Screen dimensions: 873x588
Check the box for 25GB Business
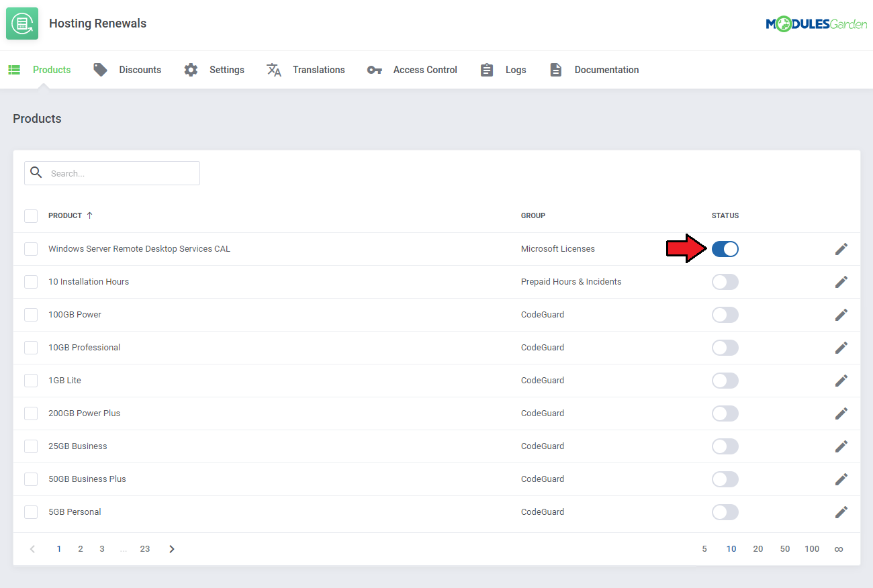[31, 446]
